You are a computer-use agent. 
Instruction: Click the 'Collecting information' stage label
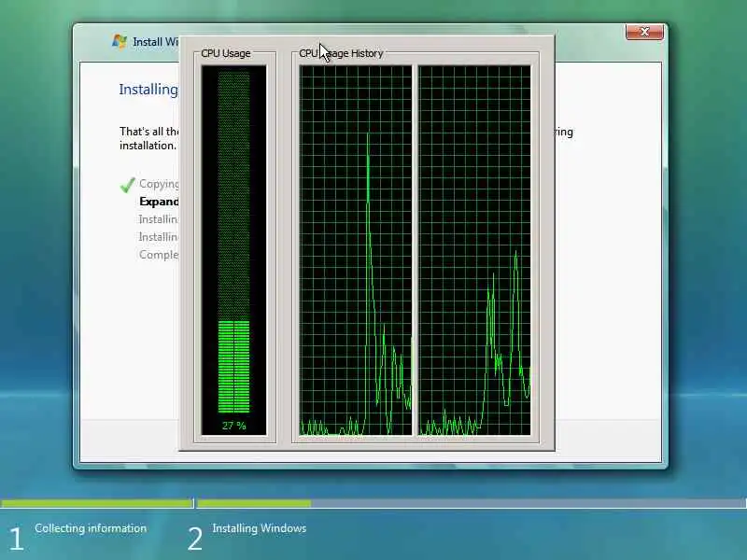(91, 528)
